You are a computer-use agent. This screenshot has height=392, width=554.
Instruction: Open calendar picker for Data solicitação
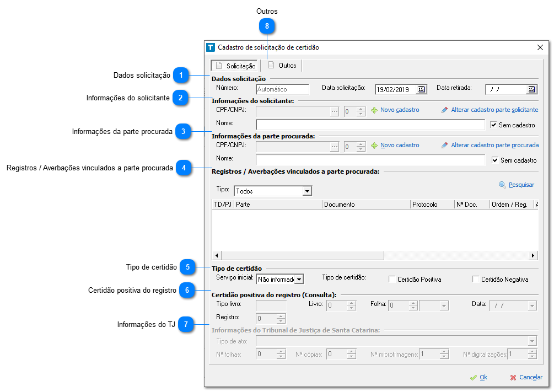pos(421,89)
